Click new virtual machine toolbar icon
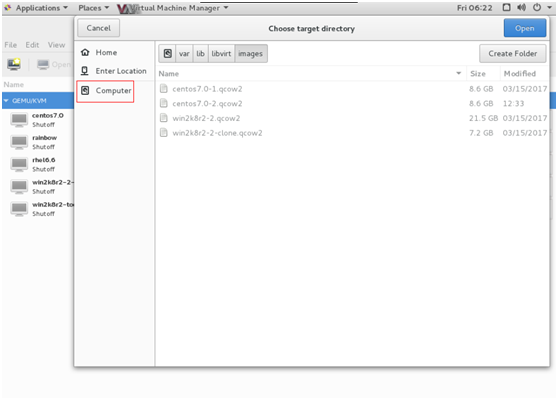Image resolution: width=558 pixels, height=400 pixels. (14, 64)
